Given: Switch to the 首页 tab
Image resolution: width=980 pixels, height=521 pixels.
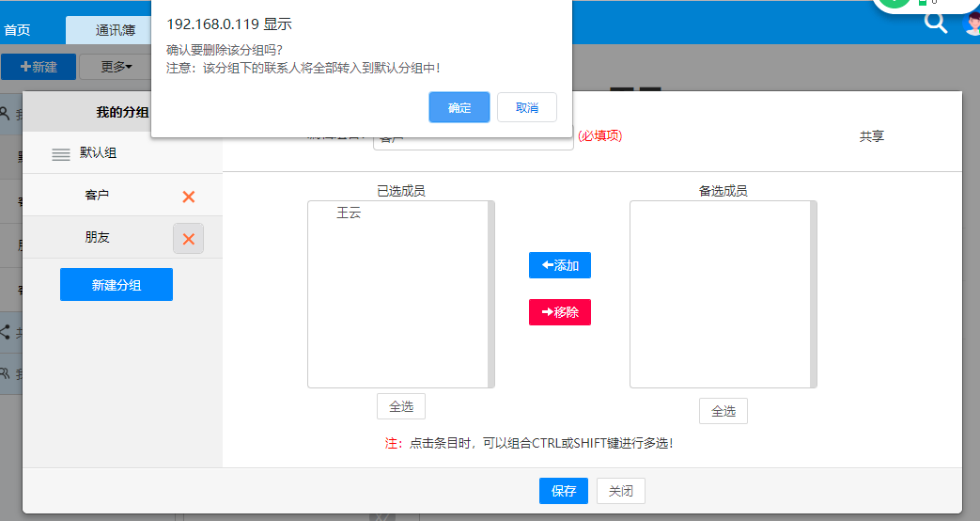Looking at the screenshot, I should [17, 30].
